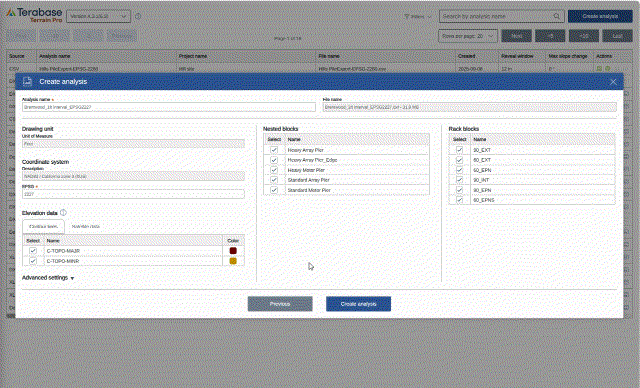640x388 pixels.
Task: Click the Create analysis button in top header
Action: click(600, 16)
